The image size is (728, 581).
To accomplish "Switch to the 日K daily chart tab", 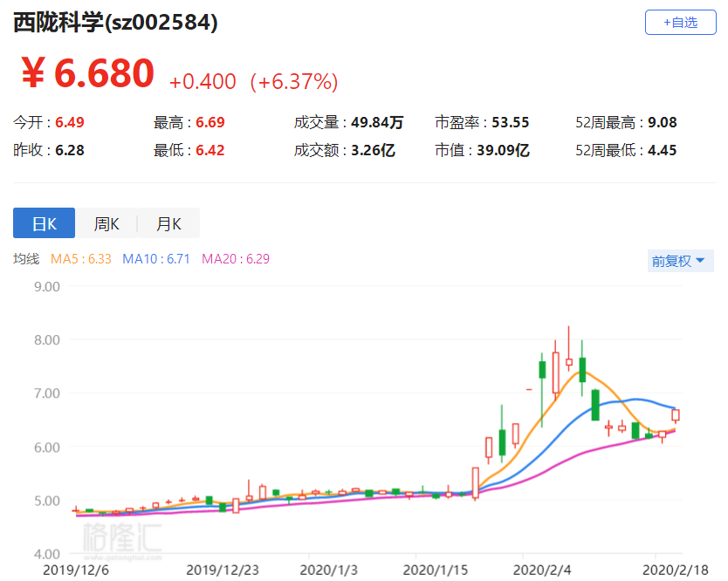I will [x=45, y=223].
